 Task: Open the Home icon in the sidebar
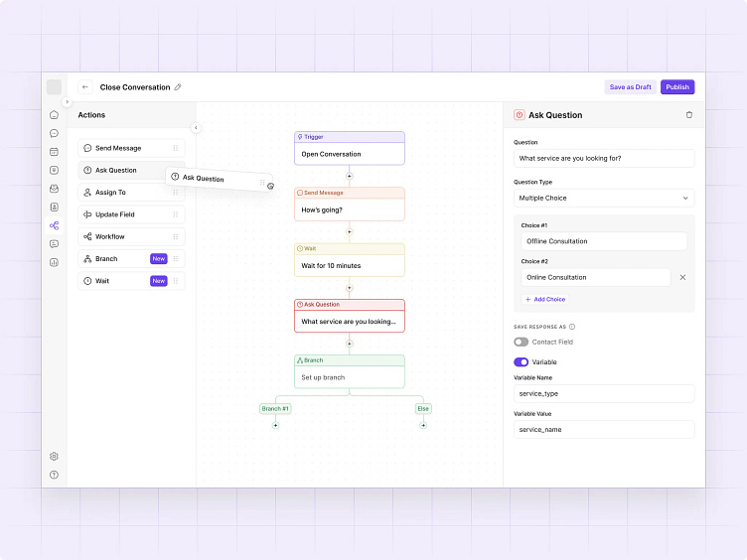54,115
